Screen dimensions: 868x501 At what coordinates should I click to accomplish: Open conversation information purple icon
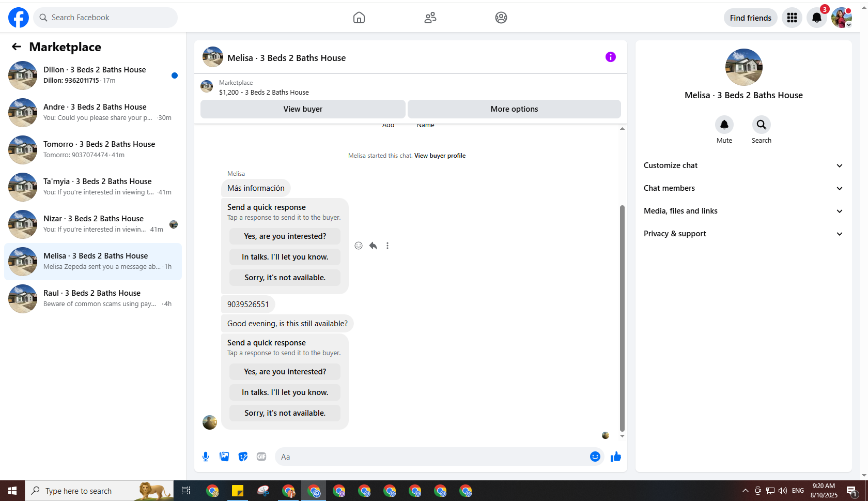(x=611, y=57)
